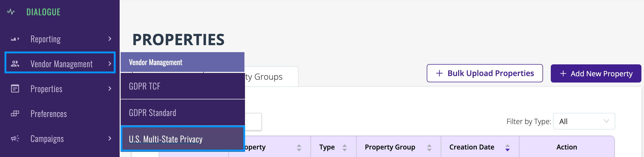Click the Dialogue pulse logo icon
Image resolution: width=644 pixels, height=157 pixels.
click(11, 12)
